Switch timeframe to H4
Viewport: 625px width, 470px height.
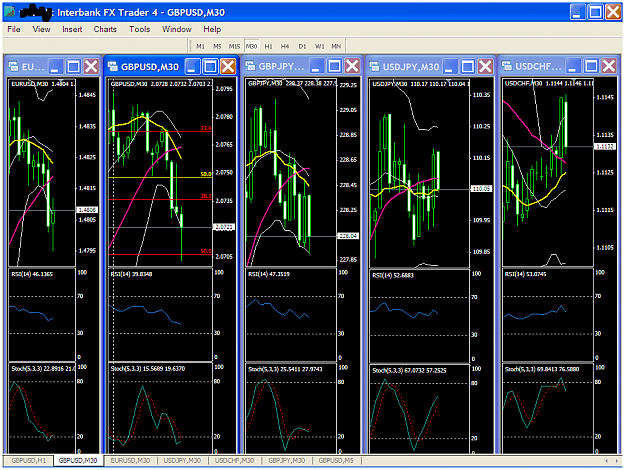click(x=285, y=46)
